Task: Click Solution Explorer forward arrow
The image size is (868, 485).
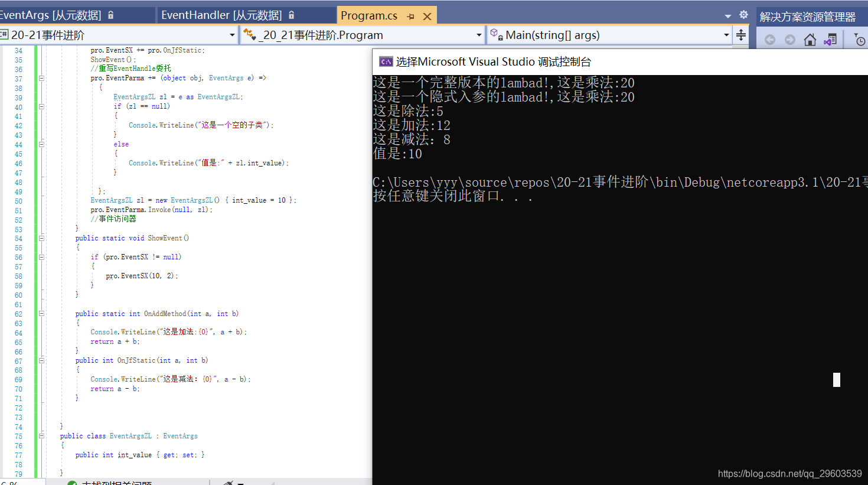Action: 790,40
